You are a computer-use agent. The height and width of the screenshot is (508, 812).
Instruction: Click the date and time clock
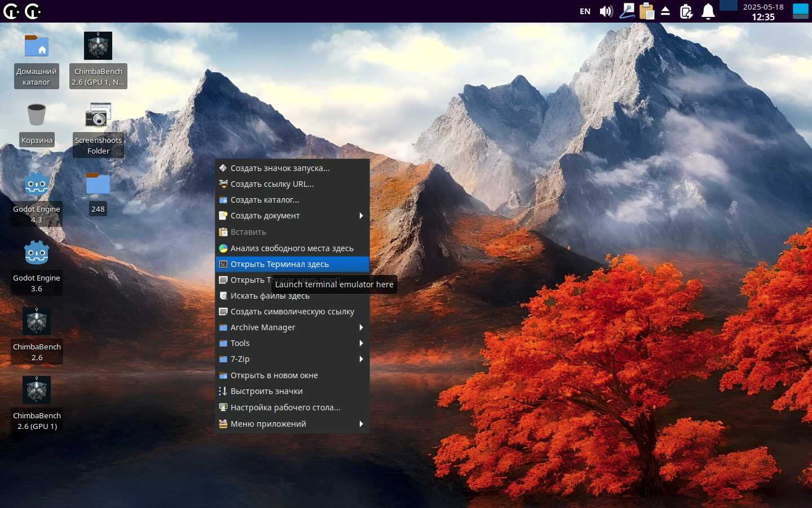point(763,11)
